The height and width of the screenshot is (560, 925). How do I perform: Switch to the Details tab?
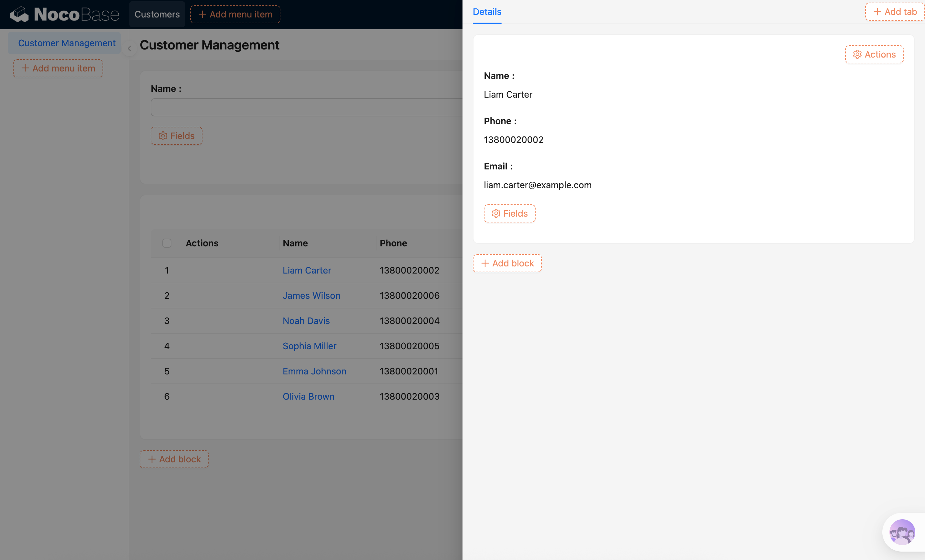[486, 12]
